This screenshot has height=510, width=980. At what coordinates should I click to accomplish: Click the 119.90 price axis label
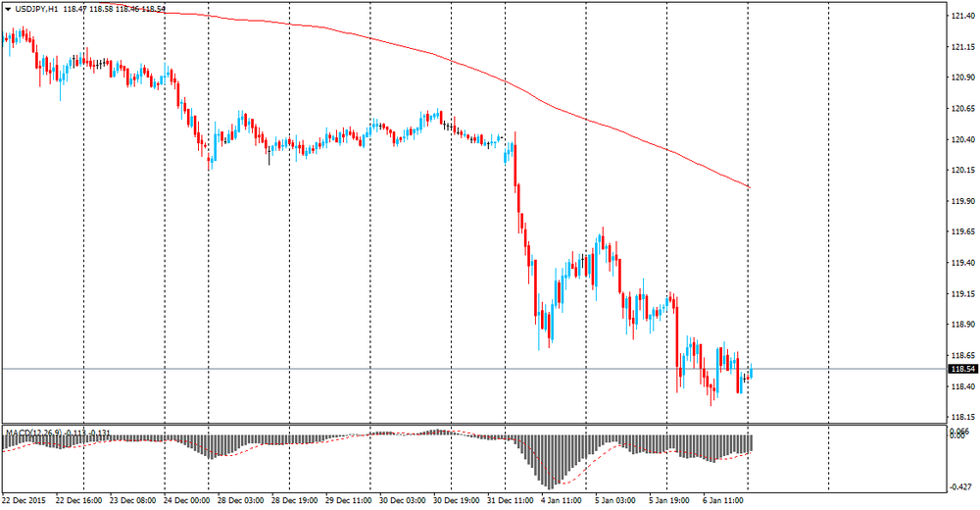pyautogui.click(x=963, y=201)
